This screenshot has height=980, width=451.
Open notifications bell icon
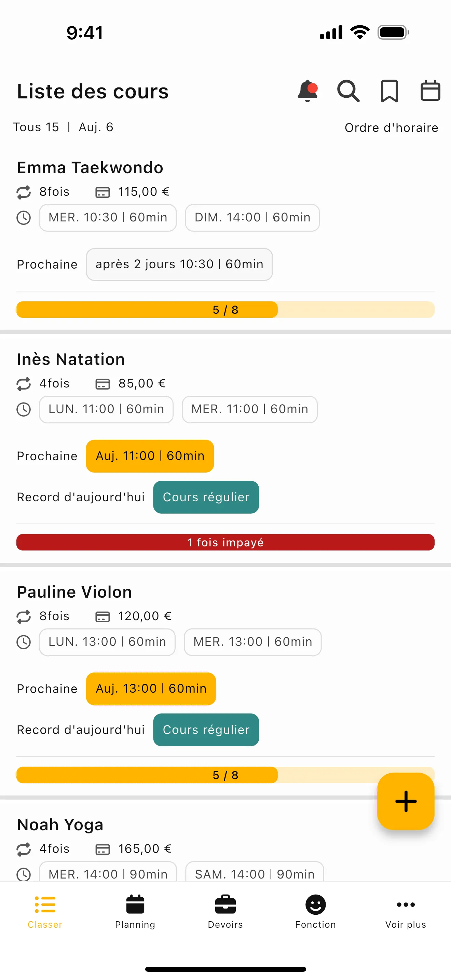(307, 91)
